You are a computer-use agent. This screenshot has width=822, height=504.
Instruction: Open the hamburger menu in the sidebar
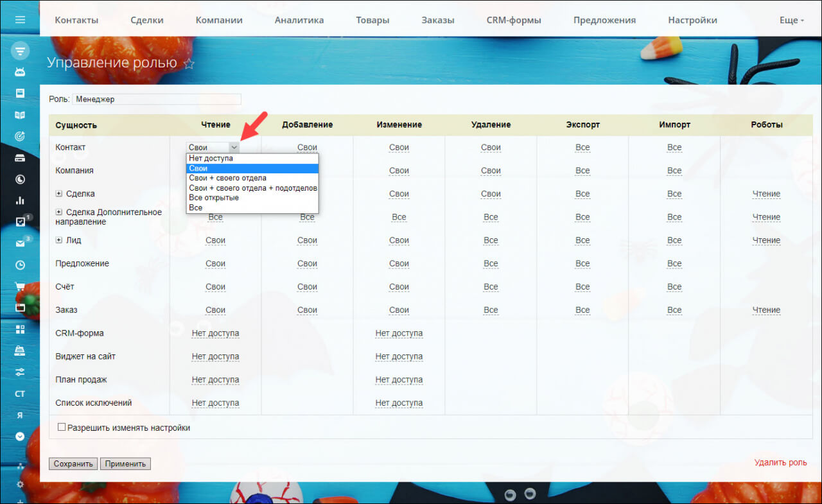click(20, 20)
